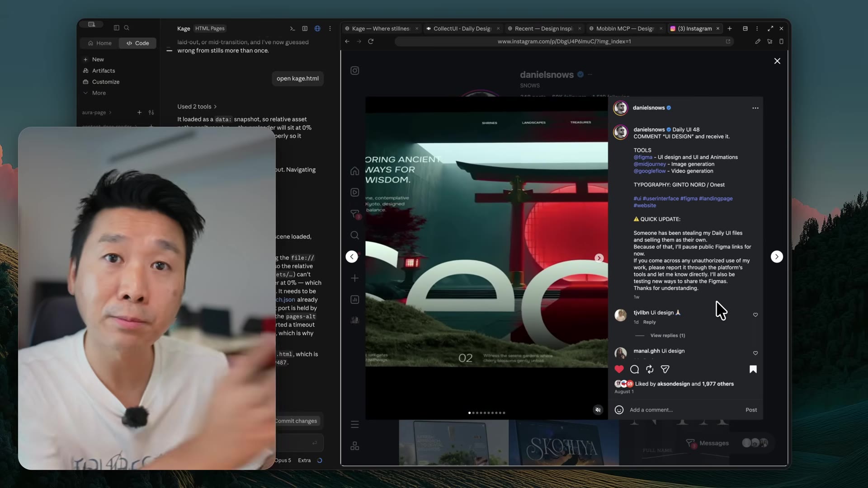Click Post to submit comment
868x488 pixels.
[x=751, y=410]
